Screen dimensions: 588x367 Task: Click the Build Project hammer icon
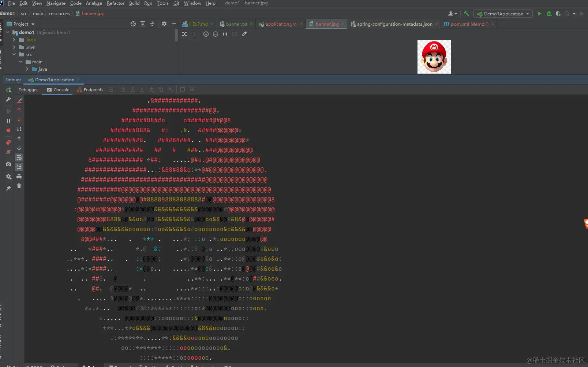[466, 14]
